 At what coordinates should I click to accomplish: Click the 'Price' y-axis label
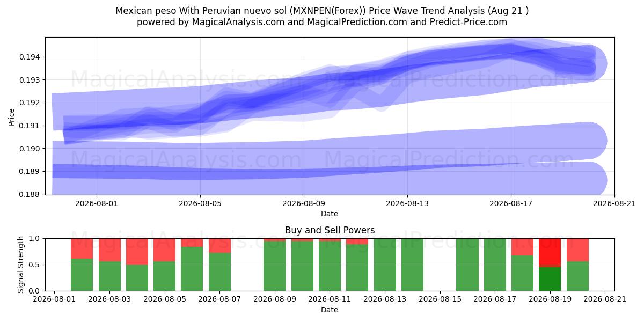point(12,116)
